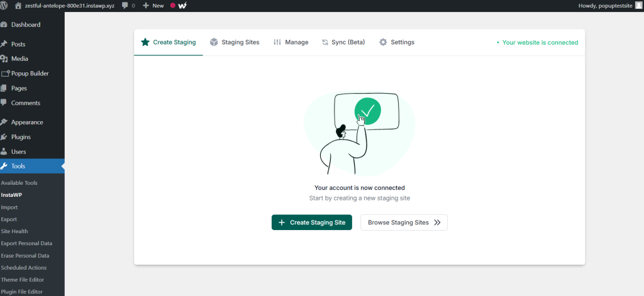The width and height of the screenshot is (644, 296).
Task: Click the Tools menu item
Action: tap(32, 167)
